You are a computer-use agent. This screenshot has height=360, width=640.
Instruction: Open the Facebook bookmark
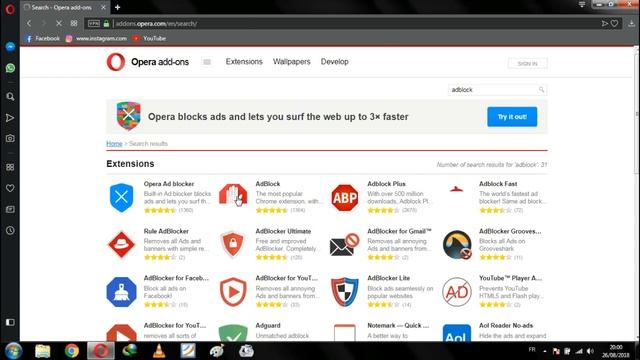point(42,38)
